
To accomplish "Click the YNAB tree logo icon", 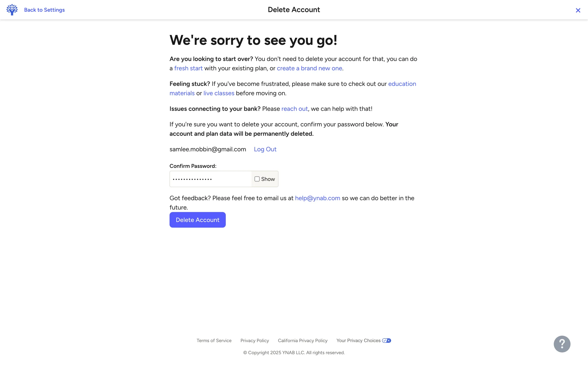I will coord(12,10).
